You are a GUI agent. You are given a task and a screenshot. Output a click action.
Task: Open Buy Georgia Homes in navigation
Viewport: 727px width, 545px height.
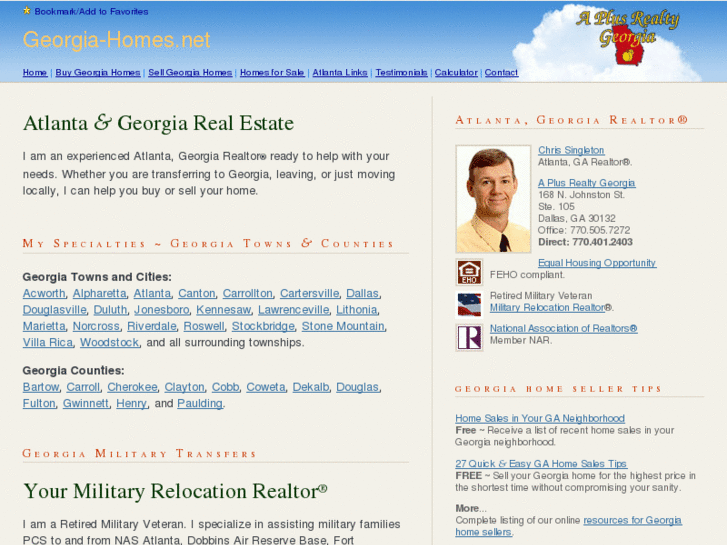[98, 72]
